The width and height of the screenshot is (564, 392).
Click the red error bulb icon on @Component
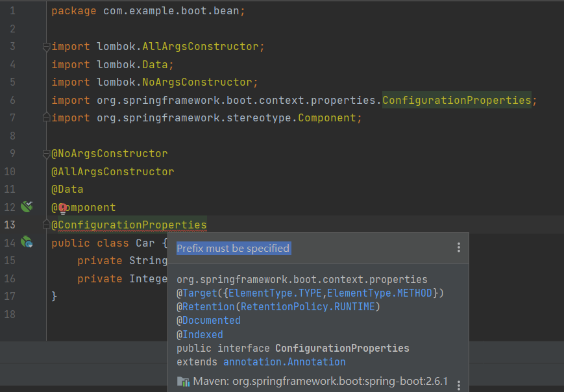63,208
